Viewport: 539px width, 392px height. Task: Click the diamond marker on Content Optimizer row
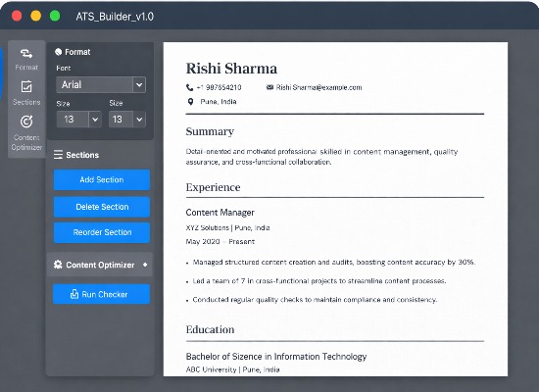coord(145,265)
